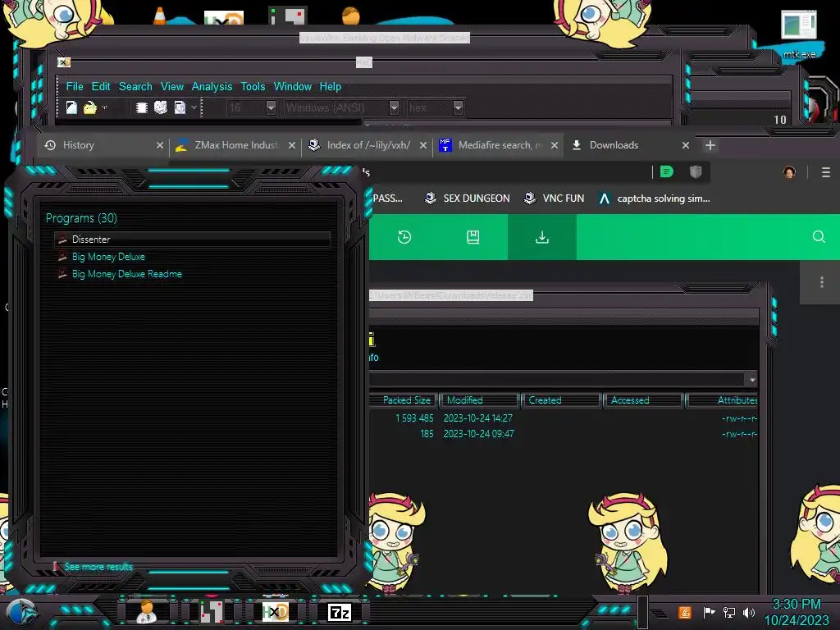Select the row modified 2023-10-24 09:47

coord(564,434)
